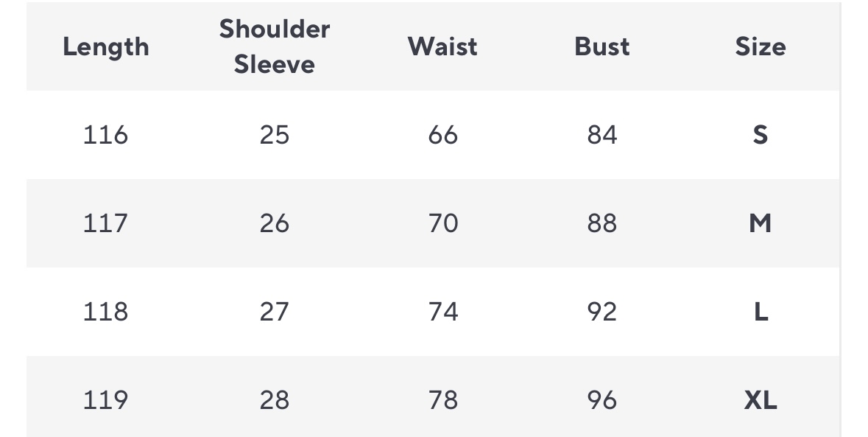Select size S label
Viewport: 868px width, 437px height.
[x=760, y=135]
